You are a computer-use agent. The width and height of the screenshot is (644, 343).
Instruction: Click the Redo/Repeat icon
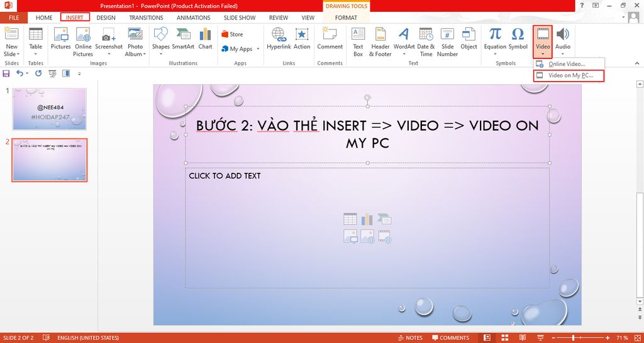point(38,73)
